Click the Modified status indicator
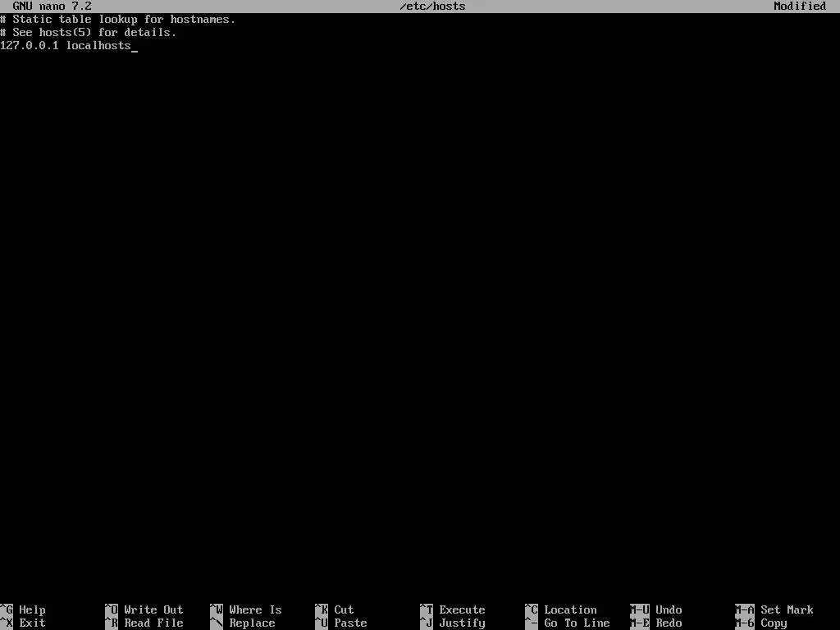Viewport: 840px width, 630px height. (800, 7)
